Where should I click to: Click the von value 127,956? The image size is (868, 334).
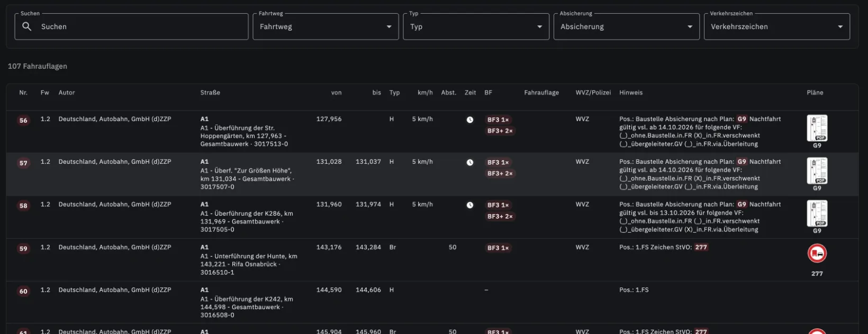(329, 119)
